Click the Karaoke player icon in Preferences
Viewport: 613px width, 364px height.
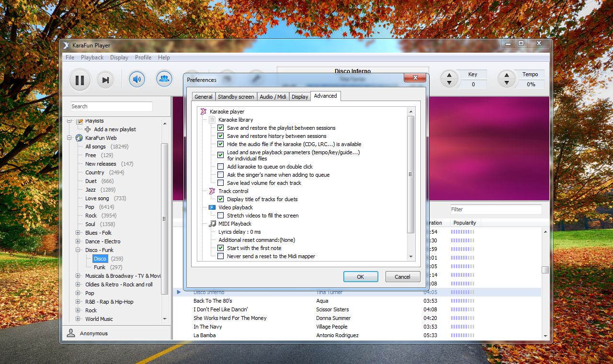pos(204,112)
